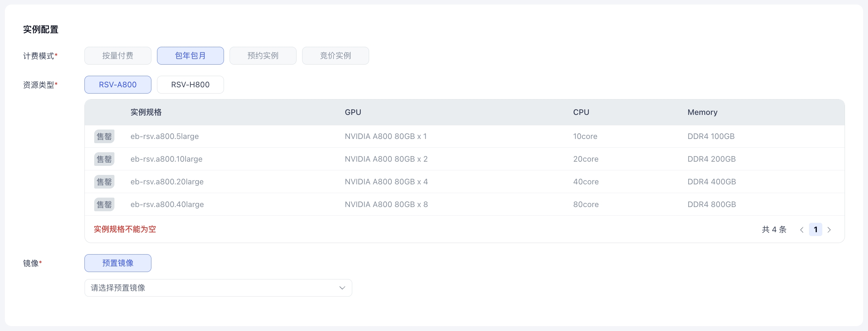Select the eb-rsv.a800.40large instance row
868x331 pixels.
coord(167,205)
